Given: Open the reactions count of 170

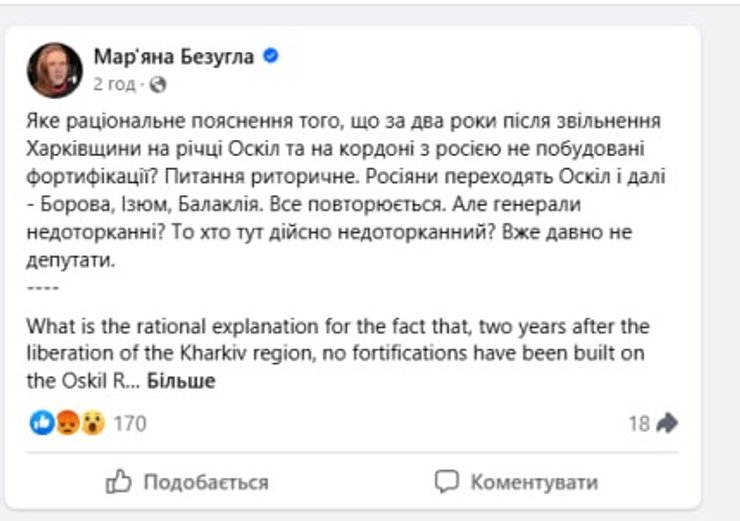Looking at the screenshot, I should pyautogui.click(x=129, y=424).
